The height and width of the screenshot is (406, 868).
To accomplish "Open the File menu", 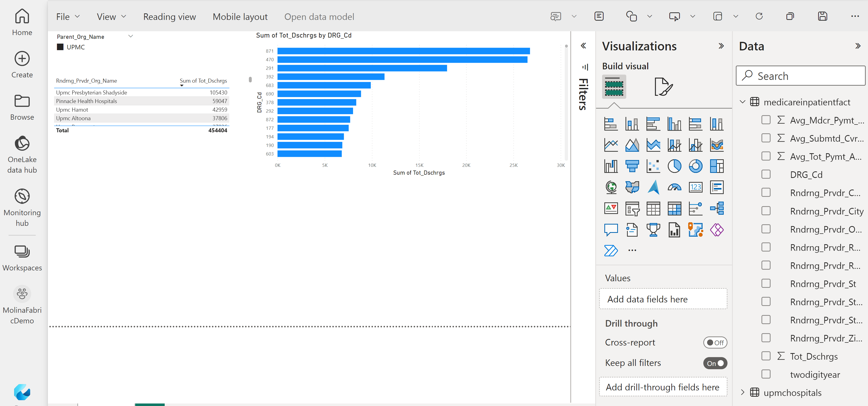I will pyautogui.click(x=68, y=17).
